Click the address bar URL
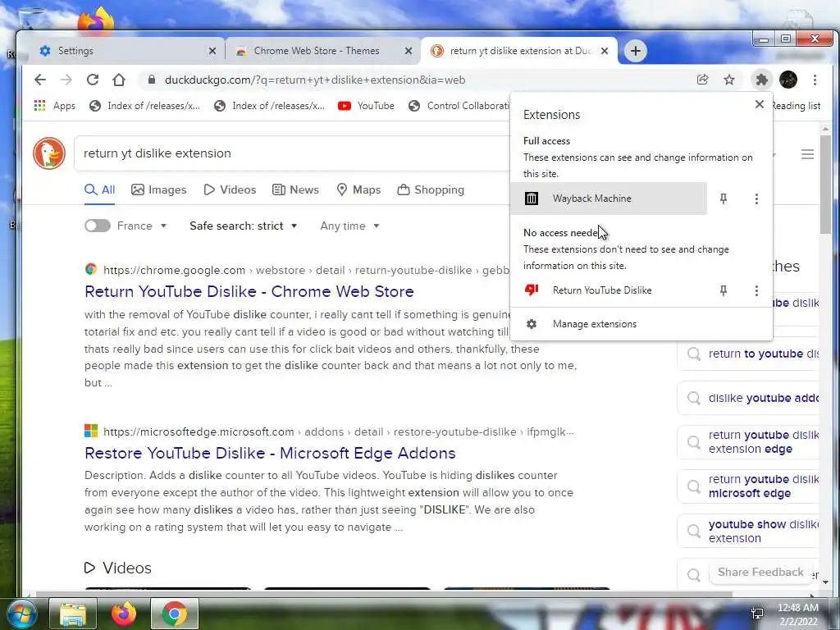 tap(315, 80)
